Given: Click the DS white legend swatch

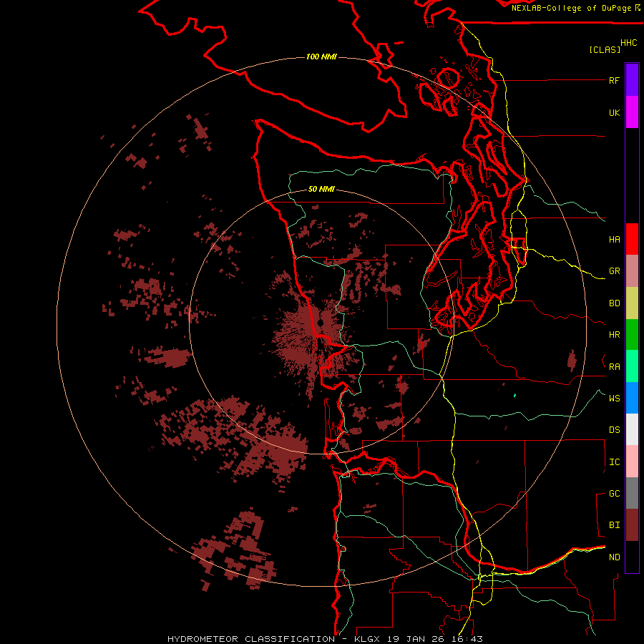Looking at the screenshot, I should 632,429.
